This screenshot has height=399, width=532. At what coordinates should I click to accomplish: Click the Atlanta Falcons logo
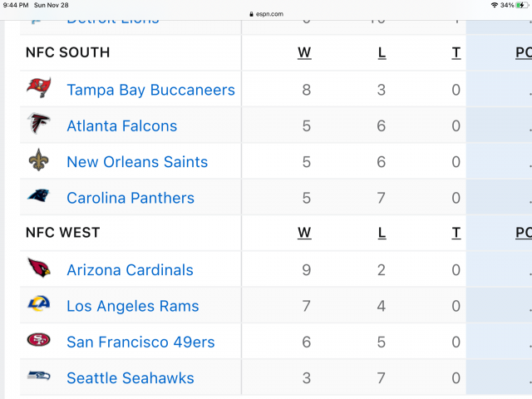(x=38, y=125)
